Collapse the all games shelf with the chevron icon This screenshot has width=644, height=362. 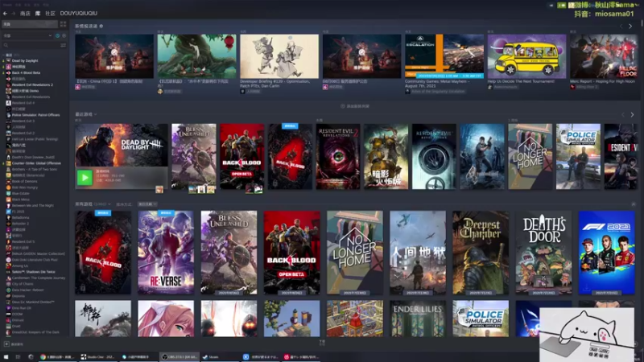634,204
